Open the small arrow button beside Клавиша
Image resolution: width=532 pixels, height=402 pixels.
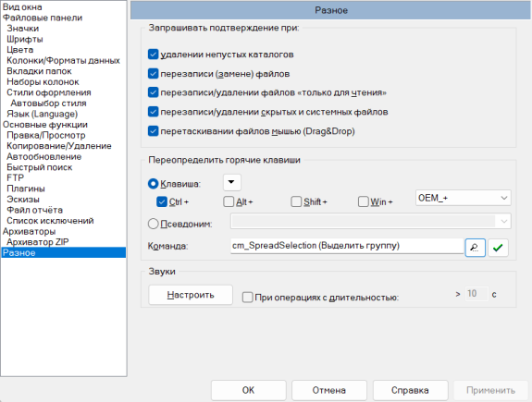point(232,182)
